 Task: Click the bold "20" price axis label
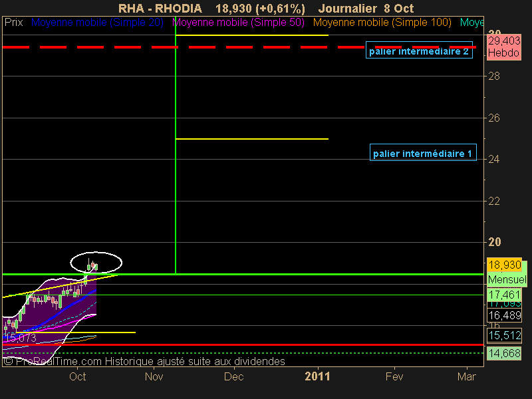tap(494, 242)
